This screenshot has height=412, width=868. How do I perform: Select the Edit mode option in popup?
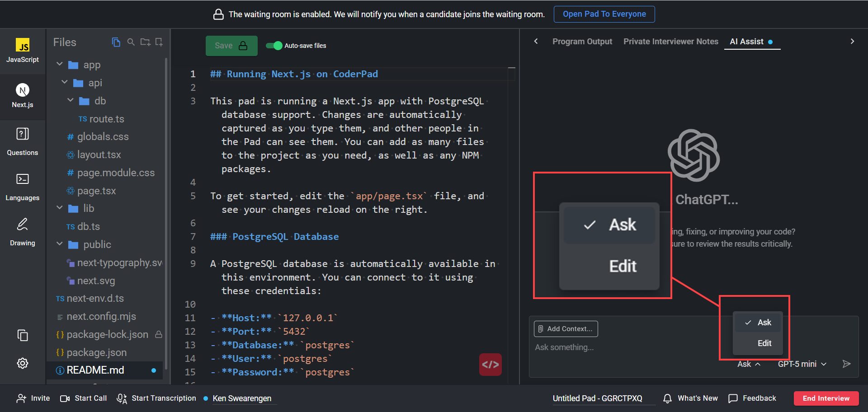click(x=764, y=343)
